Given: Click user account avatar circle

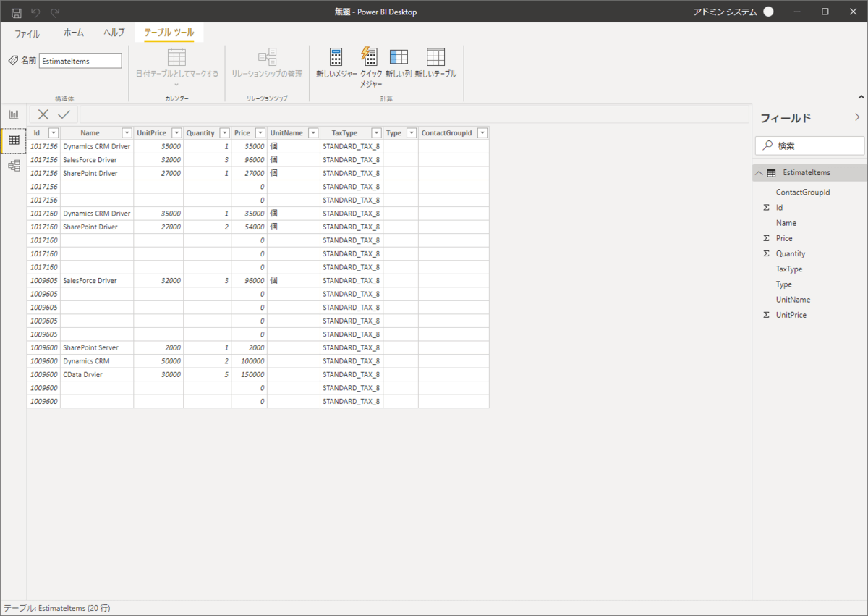Looking at the screenshot, I should [768, 12].
